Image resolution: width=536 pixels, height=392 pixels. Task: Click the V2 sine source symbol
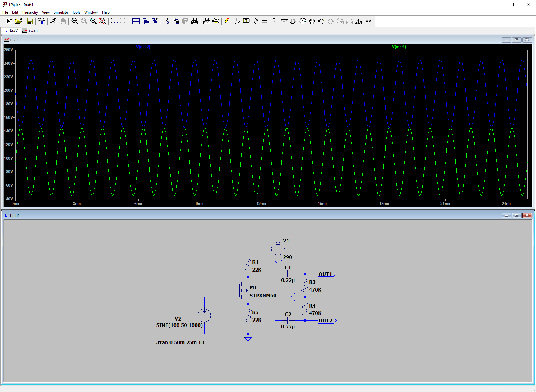pyautogui.click(x=204, y=315)
